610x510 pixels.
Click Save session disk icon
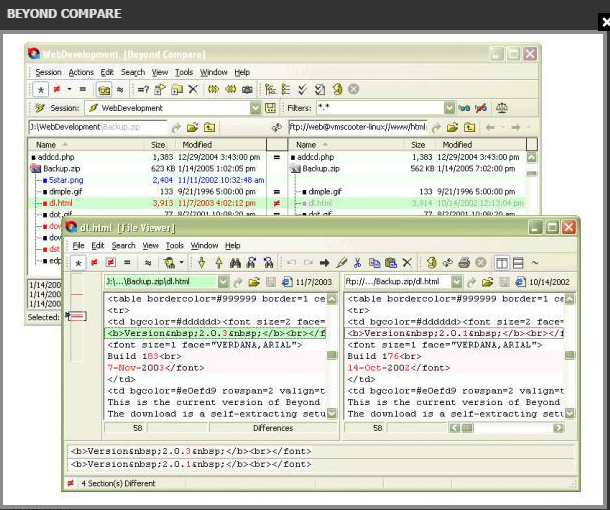tap(270, 108)
